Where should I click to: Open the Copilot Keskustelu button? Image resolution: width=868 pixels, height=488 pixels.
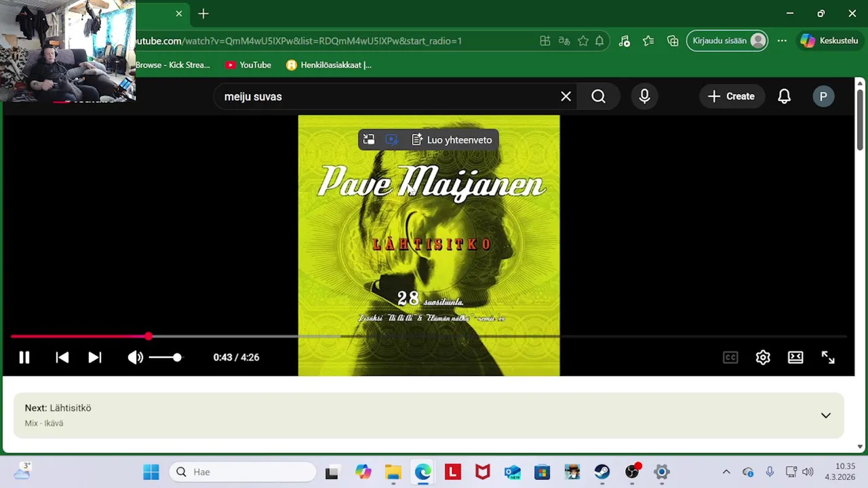coord(829,41)
